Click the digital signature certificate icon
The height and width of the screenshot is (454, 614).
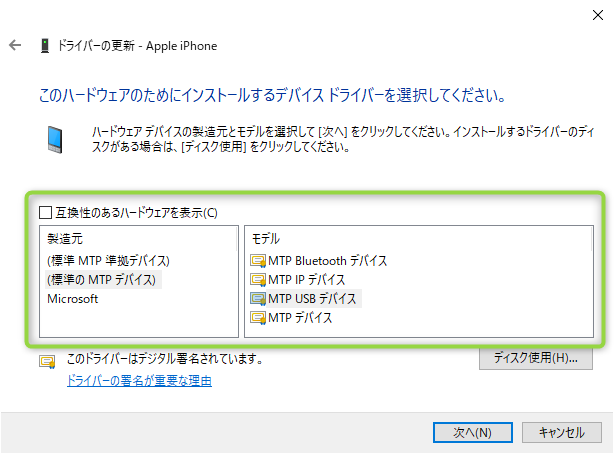pyautogui.click(x=47, y=362)
